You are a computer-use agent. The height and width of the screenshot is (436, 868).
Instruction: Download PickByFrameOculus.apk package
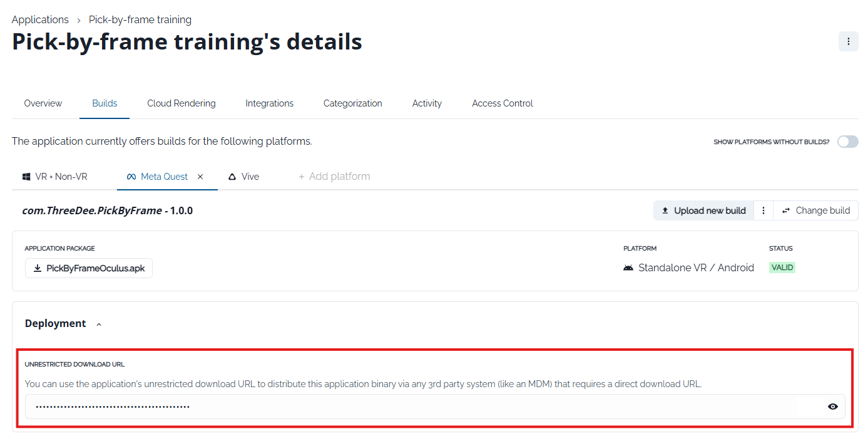coord(89,268)
